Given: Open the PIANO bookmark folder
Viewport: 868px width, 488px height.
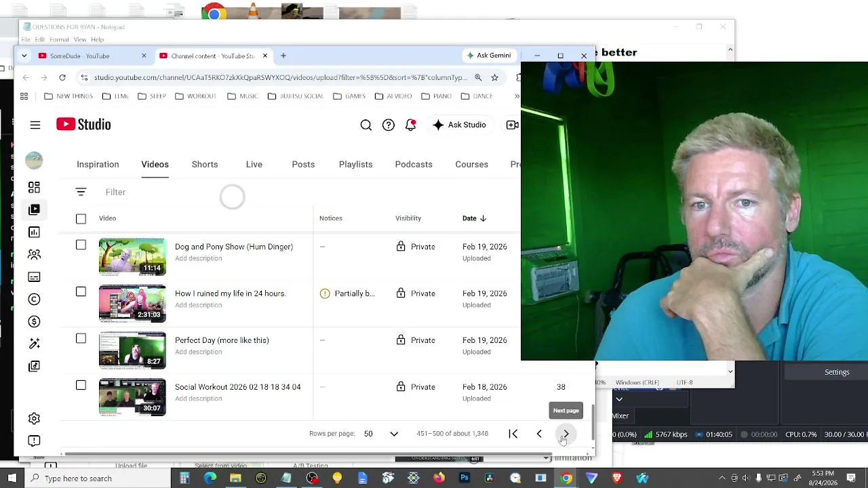Looking at the screenshot, I should point(437,96).
